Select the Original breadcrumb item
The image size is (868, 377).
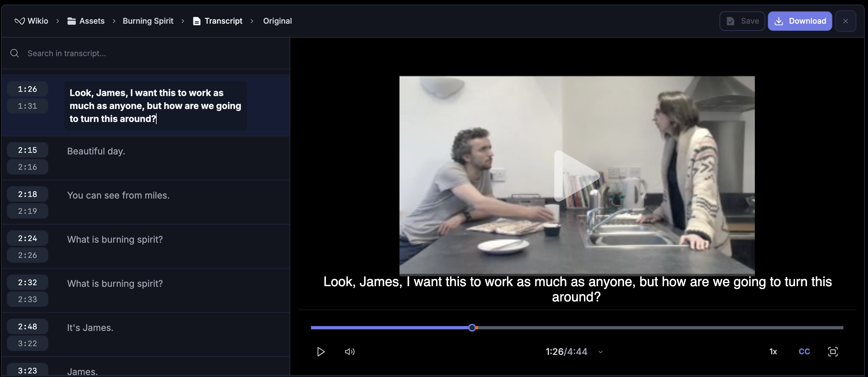(x=277, y=21)
